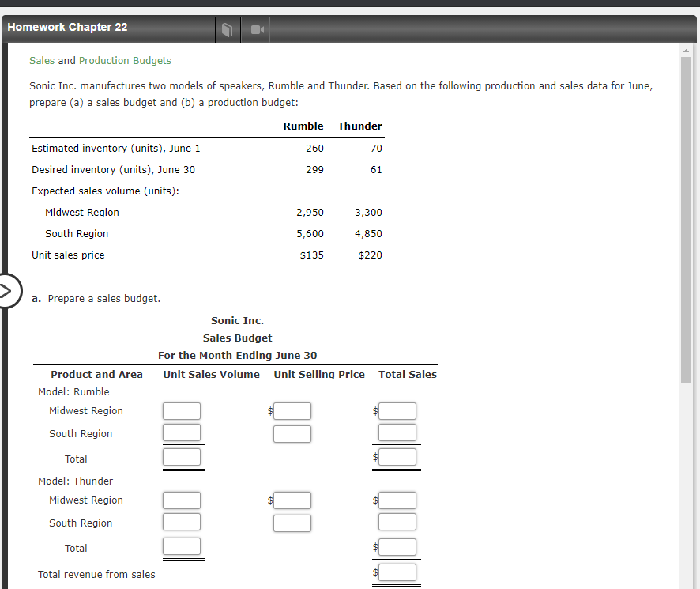The image size is (700, 589).
Task: Select Rumble Midwest Region unit selling price field
Action: coord(292,411)
